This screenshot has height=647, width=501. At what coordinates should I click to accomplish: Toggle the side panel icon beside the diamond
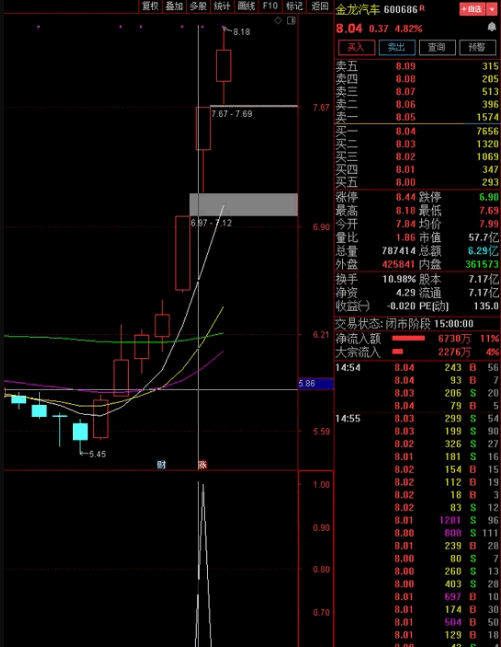tap(291, 20)
